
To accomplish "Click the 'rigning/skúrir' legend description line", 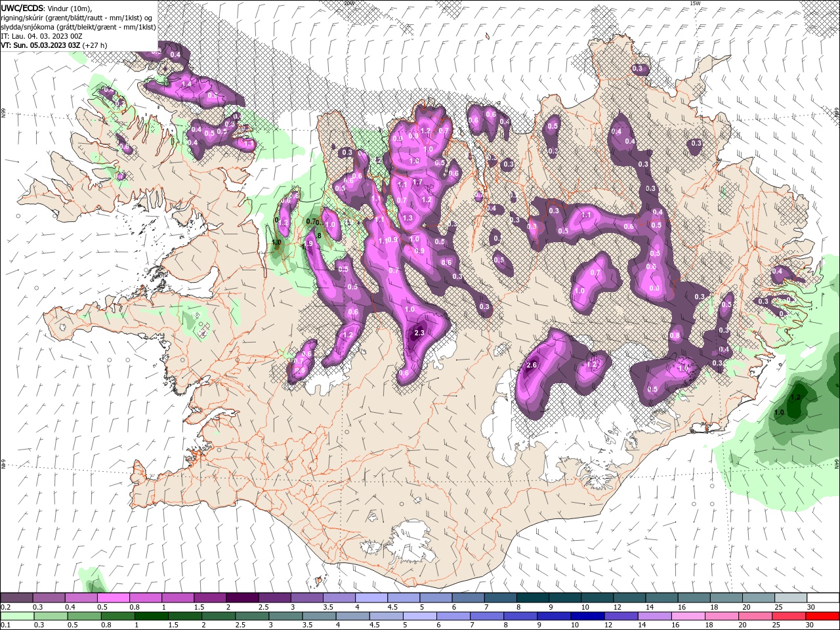I will [77, 17].
